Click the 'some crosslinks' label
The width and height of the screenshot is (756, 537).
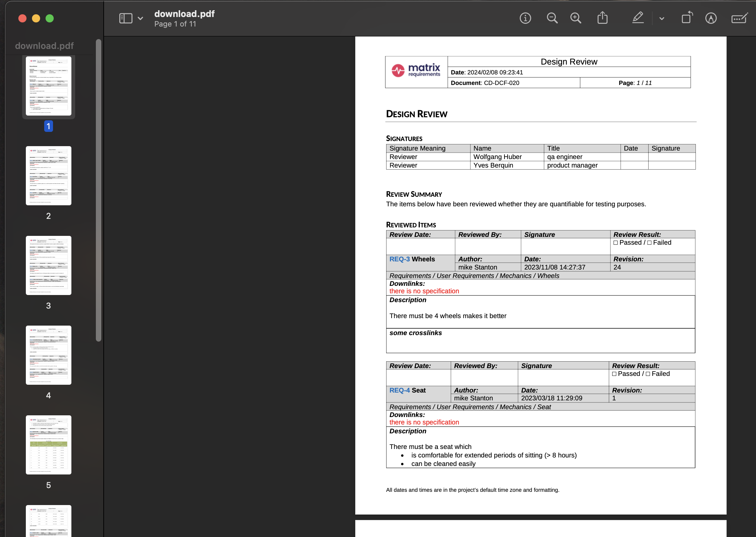click(415, 333)
